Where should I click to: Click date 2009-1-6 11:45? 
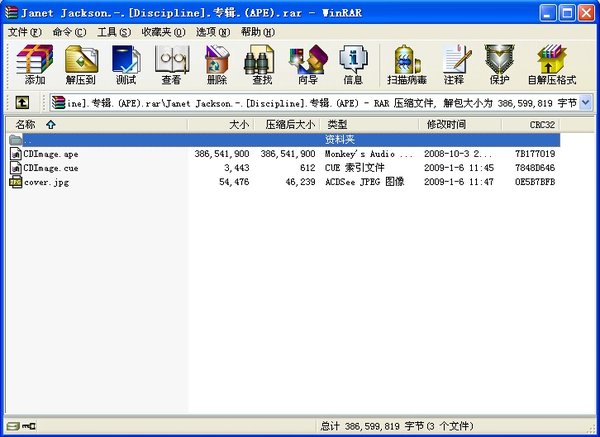pyautogui.click(x=459, y=168)
